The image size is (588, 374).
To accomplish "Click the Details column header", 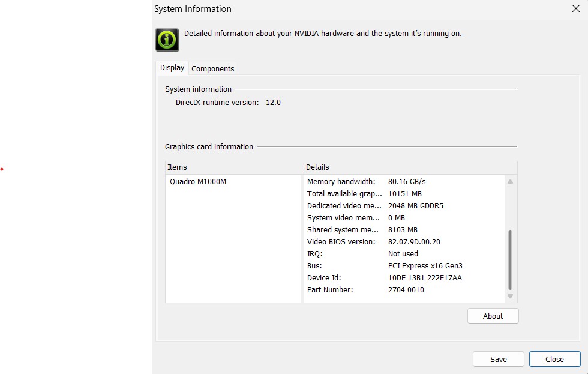I will click(x=410, y=167).
